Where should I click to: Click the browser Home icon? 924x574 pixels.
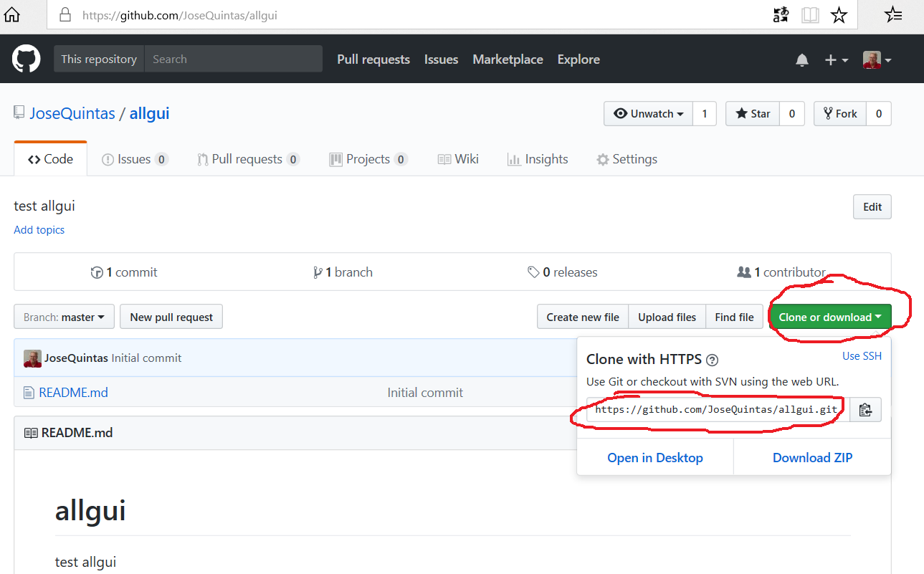[x=12, y=14]
